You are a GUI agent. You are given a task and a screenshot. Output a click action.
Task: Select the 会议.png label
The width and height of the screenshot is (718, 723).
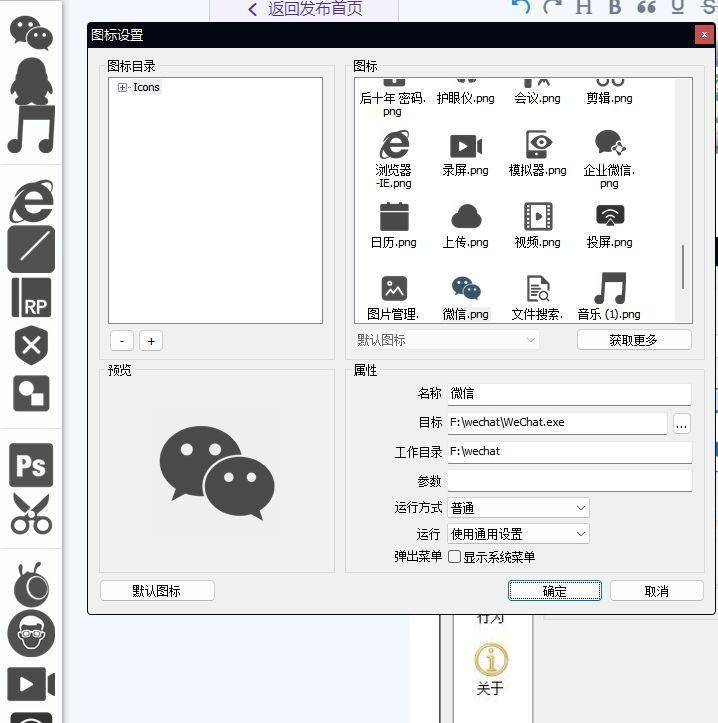(537, 98)
